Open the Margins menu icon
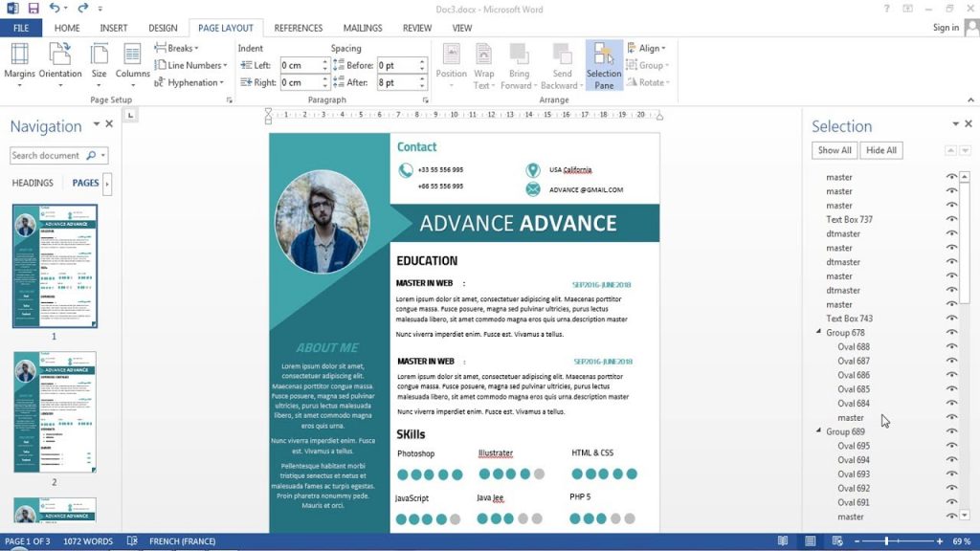This screenshot has width=980, height=551. (19, 55)
